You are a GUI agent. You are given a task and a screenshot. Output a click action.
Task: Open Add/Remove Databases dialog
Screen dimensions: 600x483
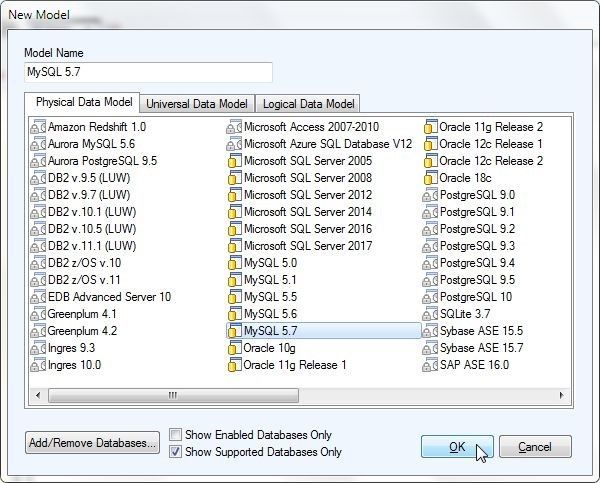click(92, 443)
